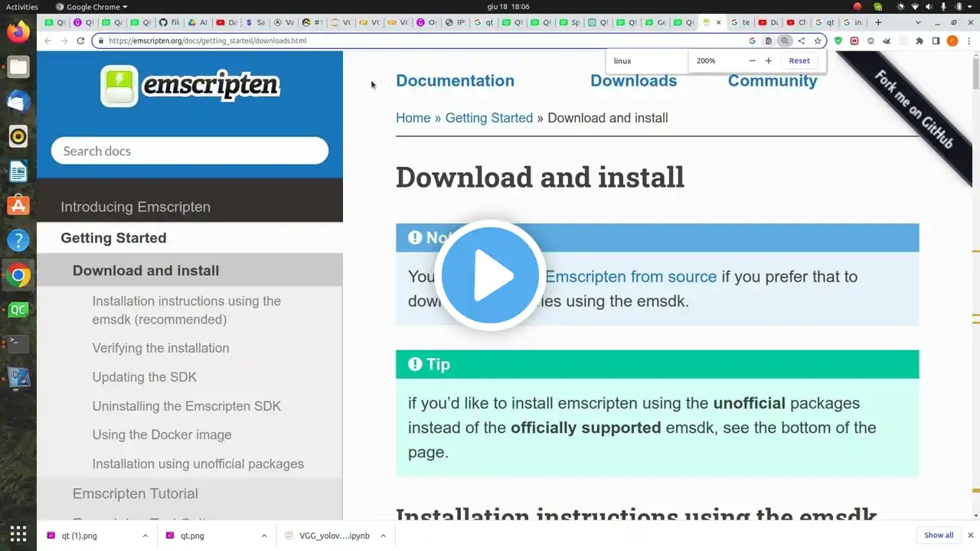Bookmark this page with the star icon

click(x=818, y=41)
